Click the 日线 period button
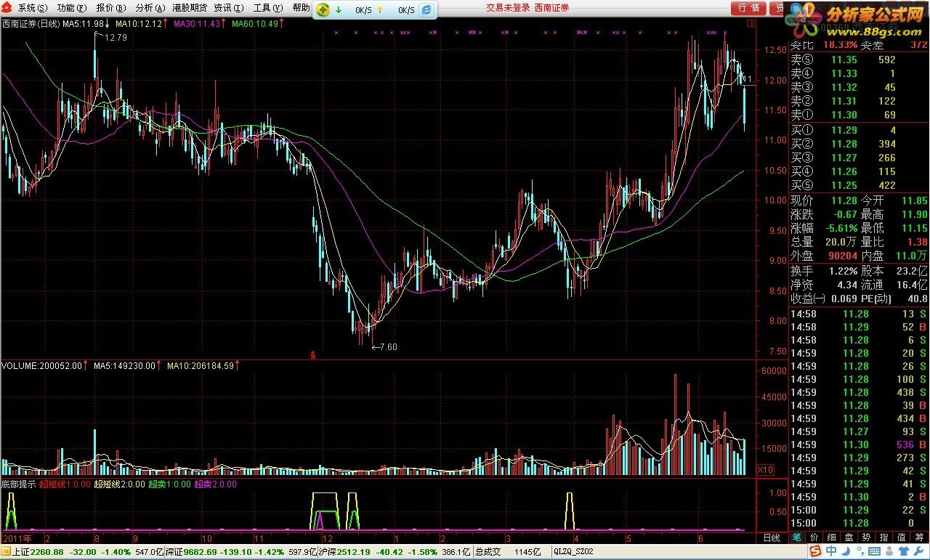The image size is (930, 560). click(771, 537)
